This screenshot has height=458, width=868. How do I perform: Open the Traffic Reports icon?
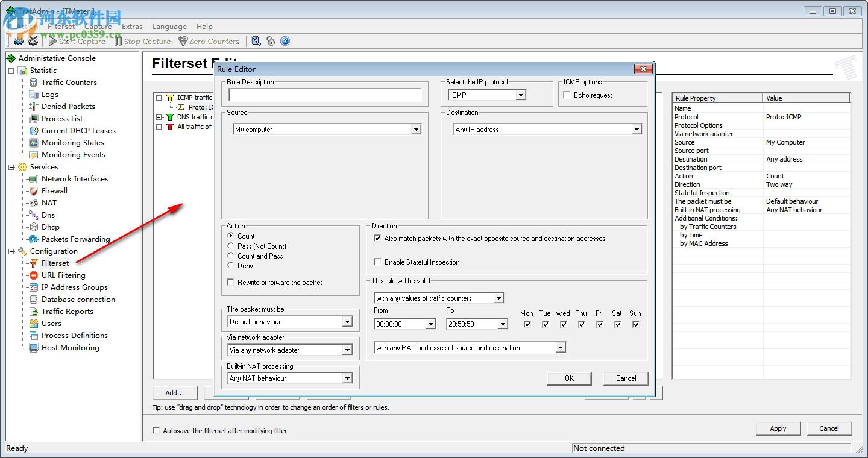tap(34, 312)
